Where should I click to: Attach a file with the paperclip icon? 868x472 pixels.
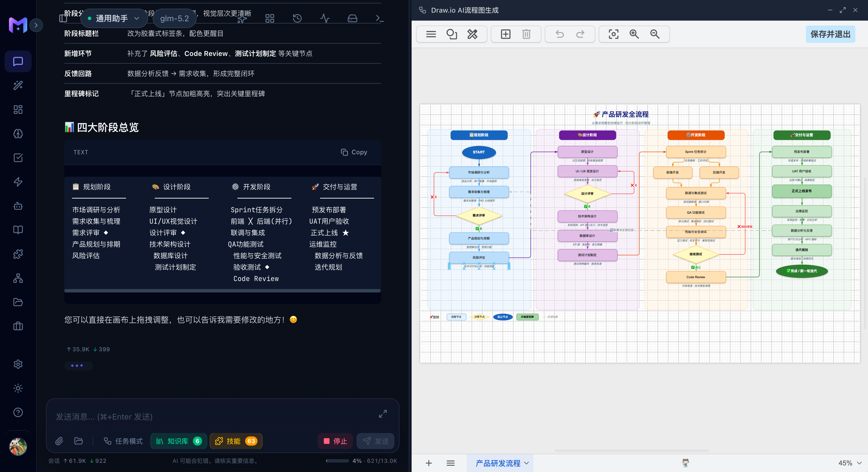click(x=59, y=441)
